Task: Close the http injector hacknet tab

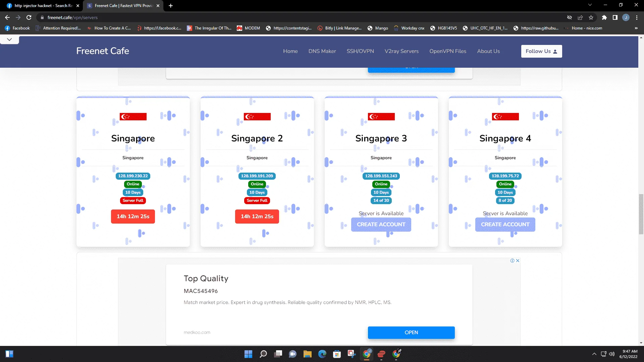Action: point(78,6)
